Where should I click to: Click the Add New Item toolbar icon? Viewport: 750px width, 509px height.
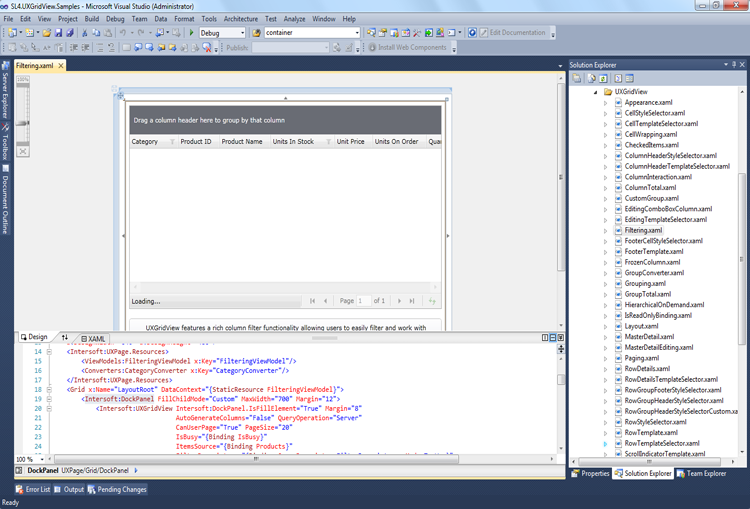30,33
